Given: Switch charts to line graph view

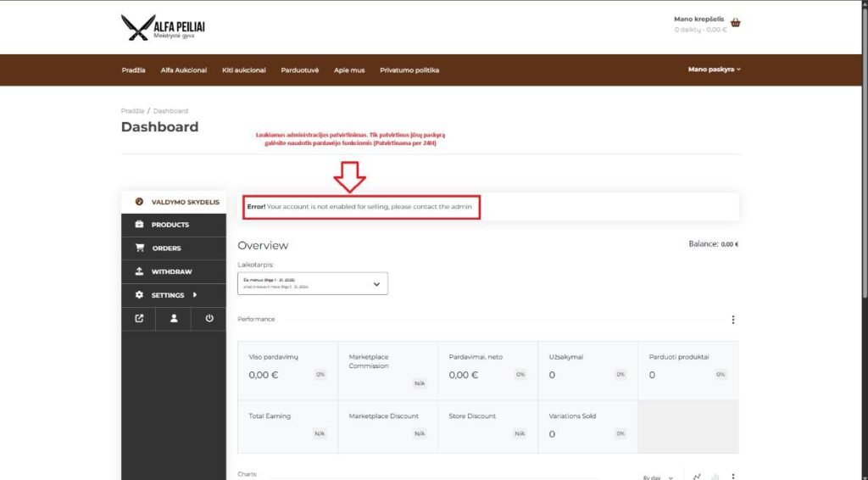Looking at the screenshot, I should point(697,477).
